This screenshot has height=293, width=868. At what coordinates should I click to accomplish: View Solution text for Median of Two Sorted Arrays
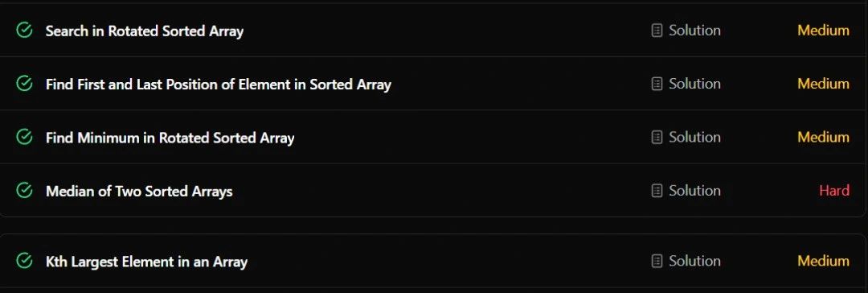[x=694, y=191]
